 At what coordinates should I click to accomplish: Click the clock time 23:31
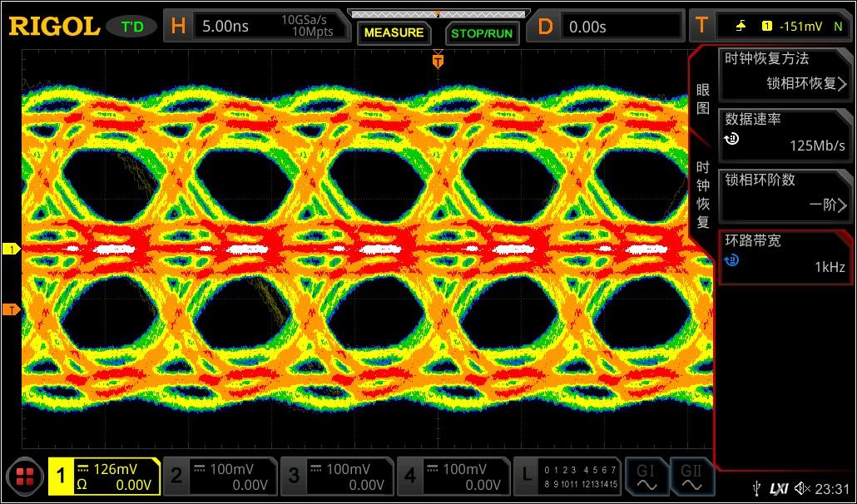click(x=832, y=489)
